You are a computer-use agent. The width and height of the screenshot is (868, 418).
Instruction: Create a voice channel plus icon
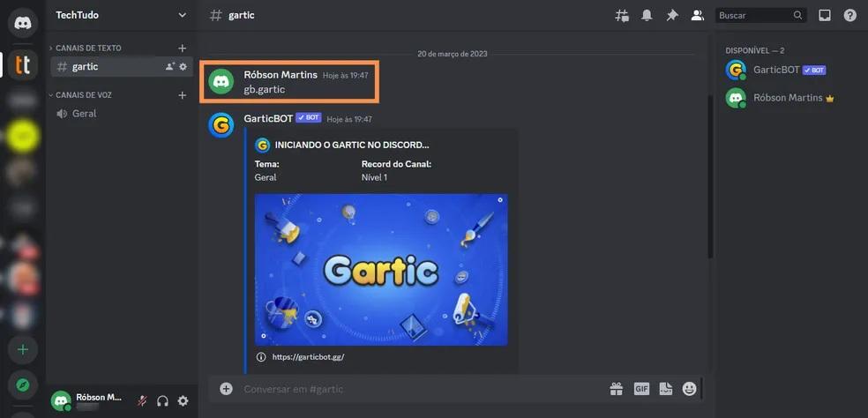(182, 95)
